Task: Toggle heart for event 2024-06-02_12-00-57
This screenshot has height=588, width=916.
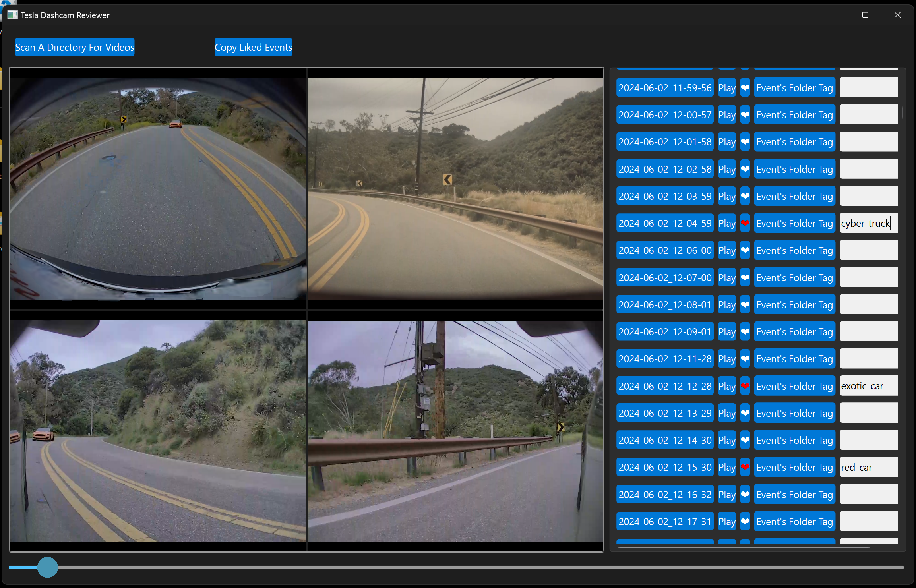Action: (745, 115)
